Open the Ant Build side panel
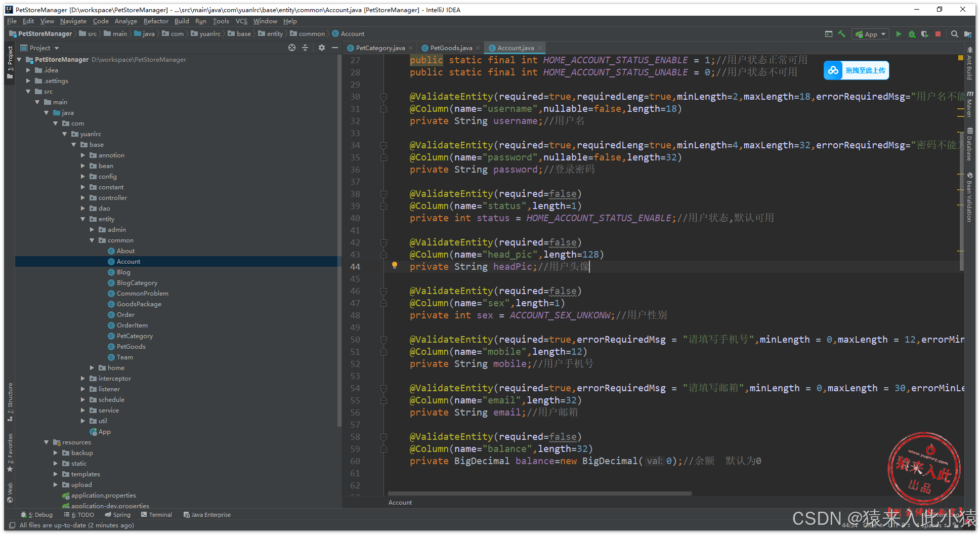The image size is (980, 535). tap(969, 63)
